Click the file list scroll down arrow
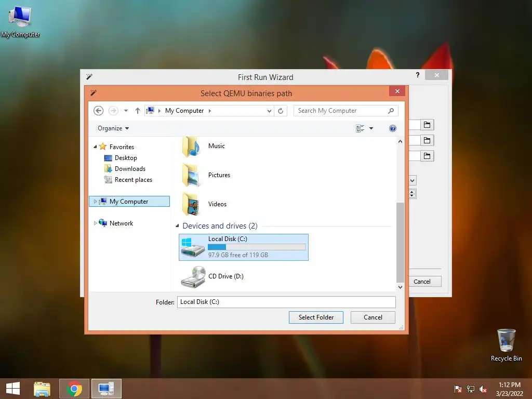Screen dimensions: 532x399 click(400, 287)
